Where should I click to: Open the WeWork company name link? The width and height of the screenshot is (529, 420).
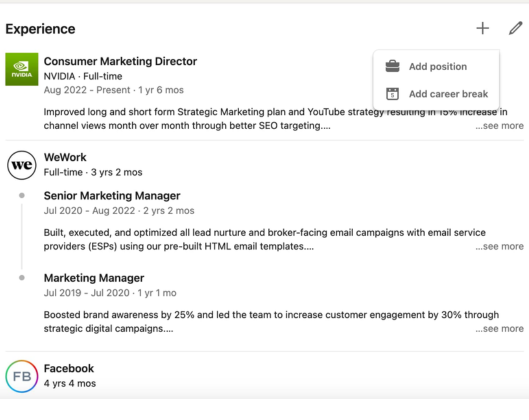point(65,157)
